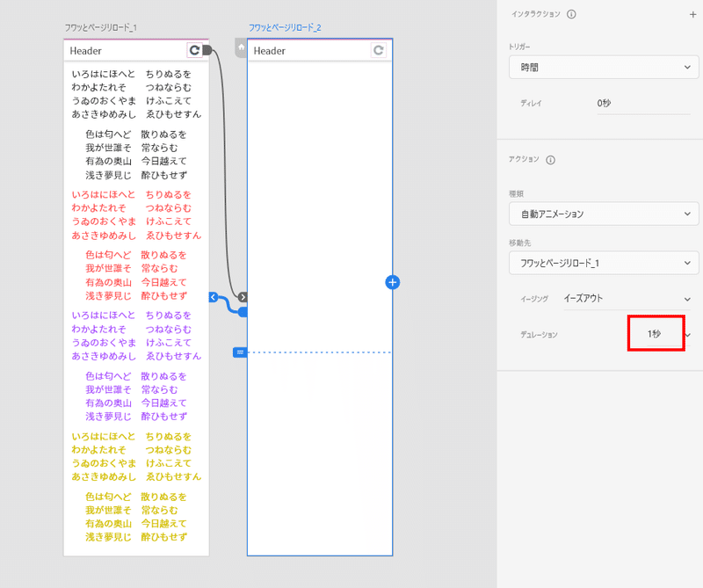Expand the デュレーション chevron
The image size is (703, 588).
tap(688, 335)
